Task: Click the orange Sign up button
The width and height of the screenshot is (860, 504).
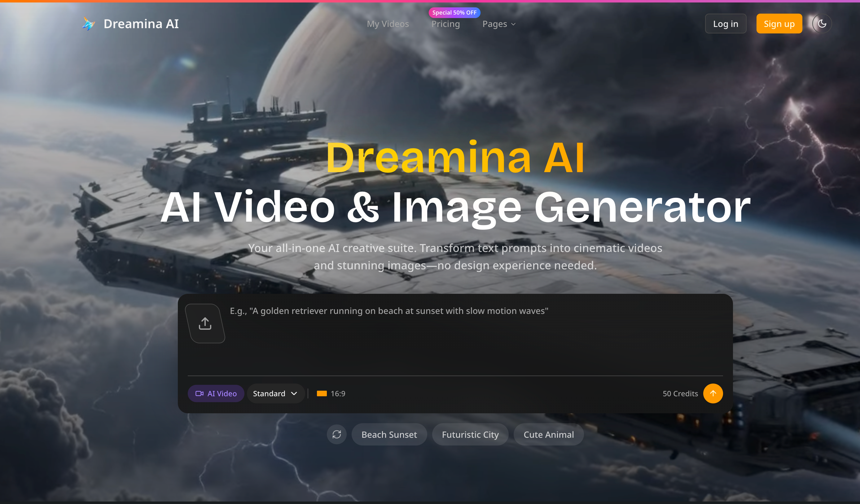Action: point(779,24)
